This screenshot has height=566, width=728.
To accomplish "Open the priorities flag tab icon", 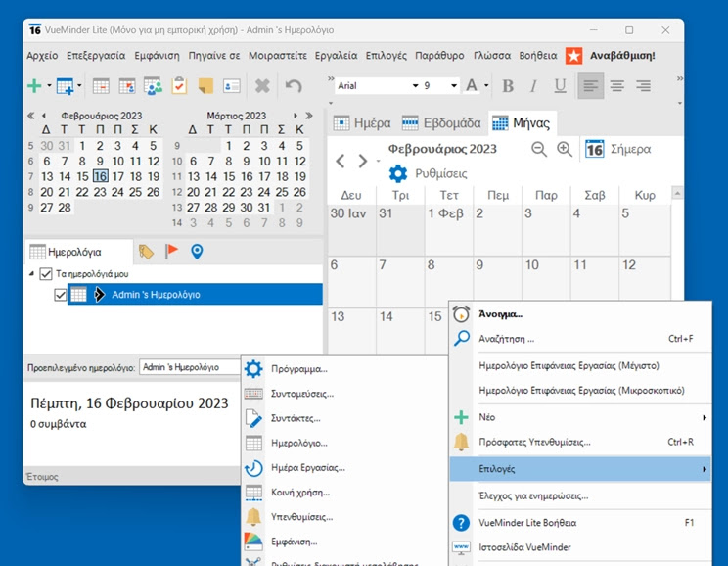I will (171, 252).
